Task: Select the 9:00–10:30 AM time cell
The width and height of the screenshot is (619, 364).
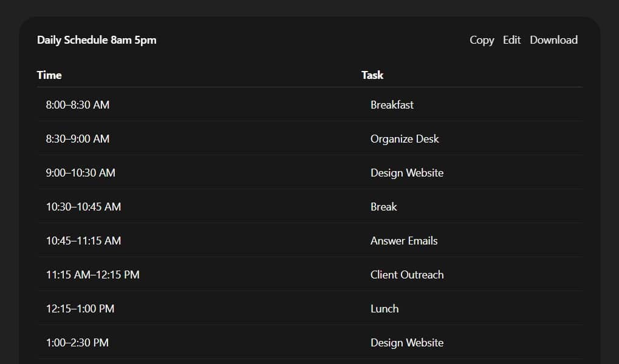Action: point(81,173)
